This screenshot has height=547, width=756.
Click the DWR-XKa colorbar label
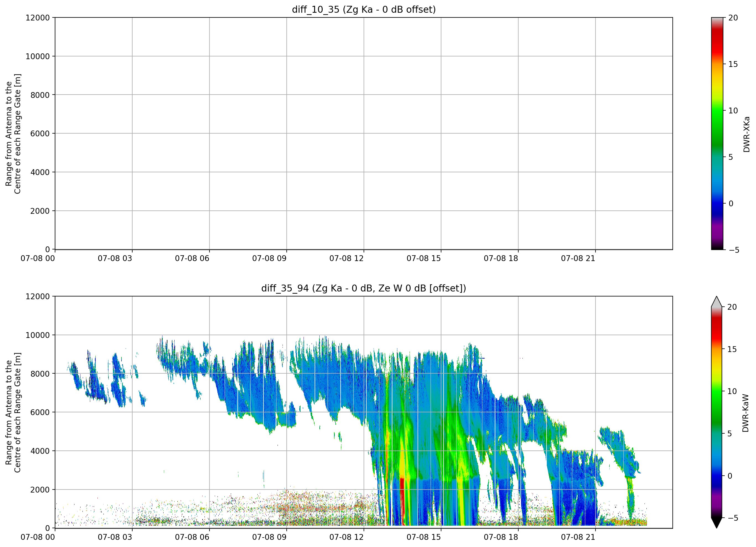[x=746, y=134]
